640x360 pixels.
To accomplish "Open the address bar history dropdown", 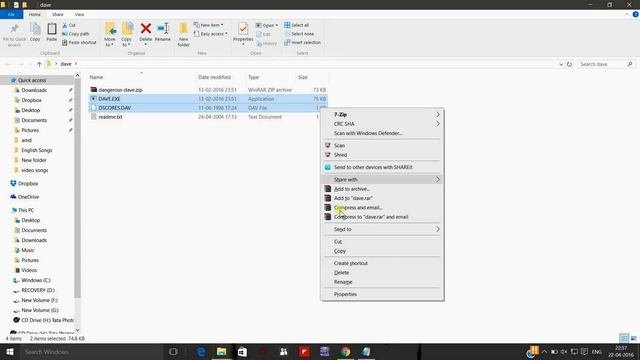I will pos(561,64).
